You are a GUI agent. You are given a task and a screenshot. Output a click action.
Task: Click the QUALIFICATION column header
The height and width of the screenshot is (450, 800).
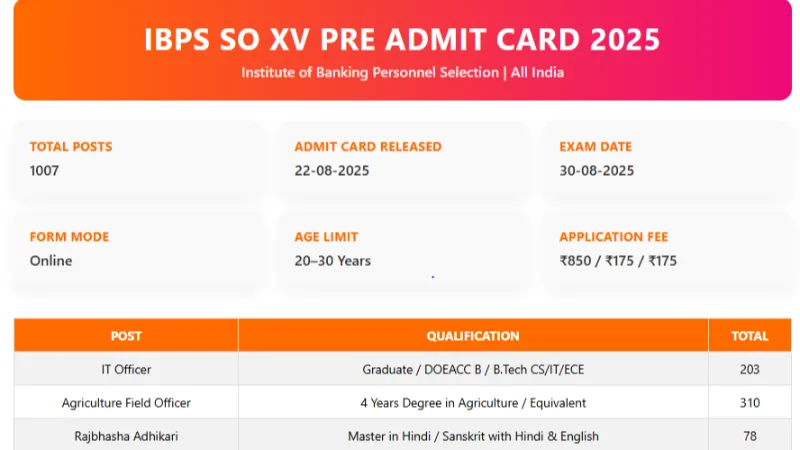pyautogui.click(x=473, y=336)
